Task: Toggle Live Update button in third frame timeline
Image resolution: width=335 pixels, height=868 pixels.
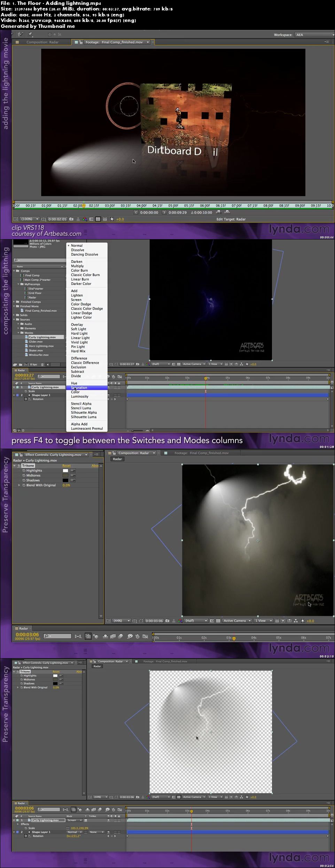Action: (88, 636)
